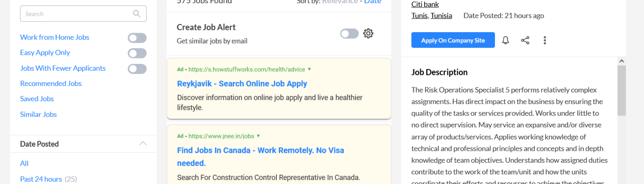Screen dimensions: 644x184
Task: Open the jnee.in ad dropdown arrow
Action: (259, 136)
